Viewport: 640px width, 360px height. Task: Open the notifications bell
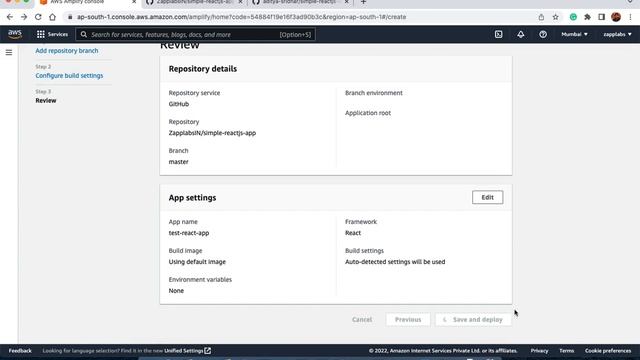[x=520, y=34]
